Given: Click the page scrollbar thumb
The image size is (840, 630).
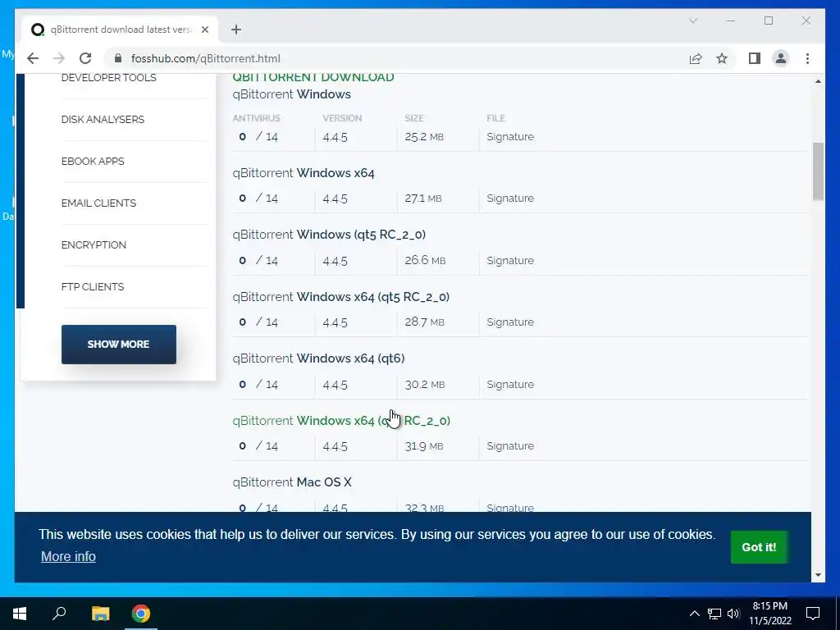Looking at the screenshot, I should point(818,171).
